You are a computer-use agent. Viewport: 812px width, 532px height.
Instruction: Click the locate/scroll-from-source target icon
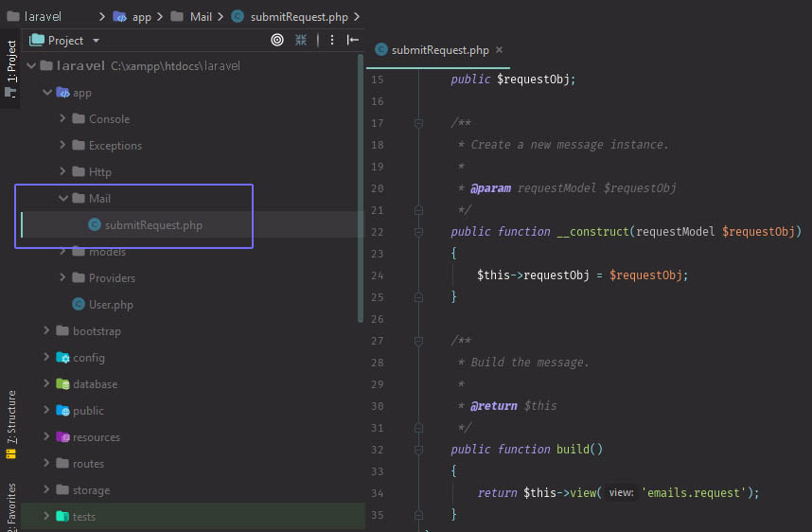click(x=277, y=40)
